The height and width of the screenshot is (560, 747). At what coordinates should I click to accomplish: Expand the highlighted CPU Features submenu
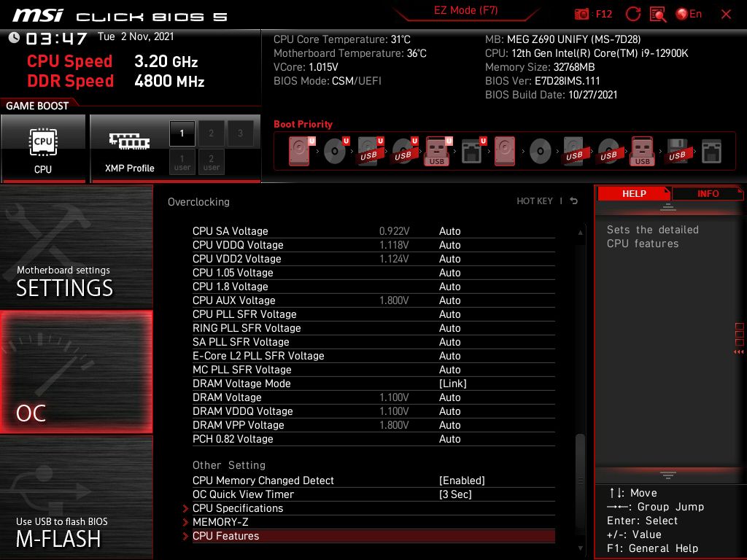373,536
